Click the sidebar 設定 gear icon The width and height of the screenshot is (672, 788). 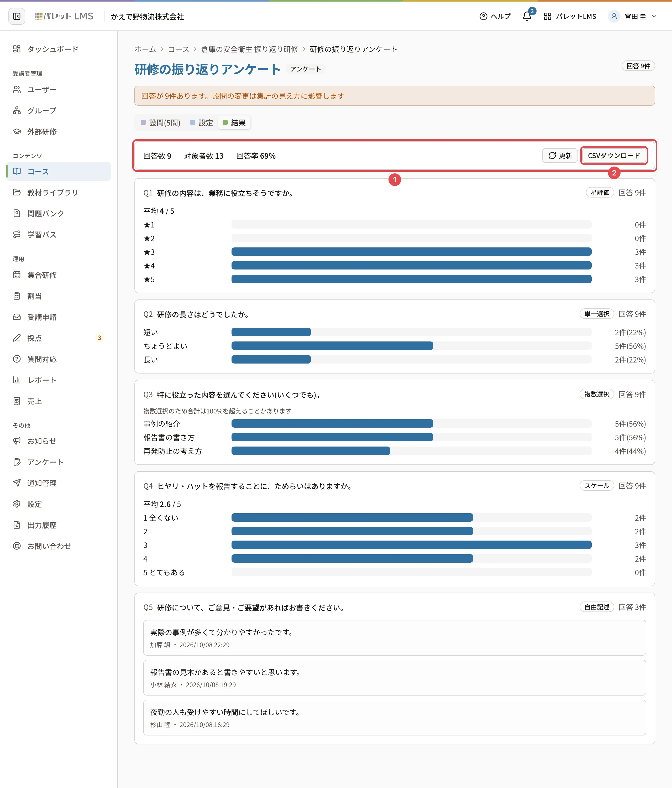[x=17, y=504]
